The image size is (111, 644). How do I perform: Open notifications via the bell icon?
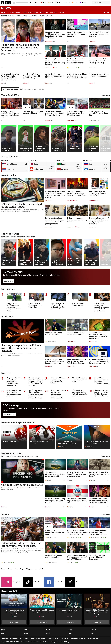pos(30,3)
